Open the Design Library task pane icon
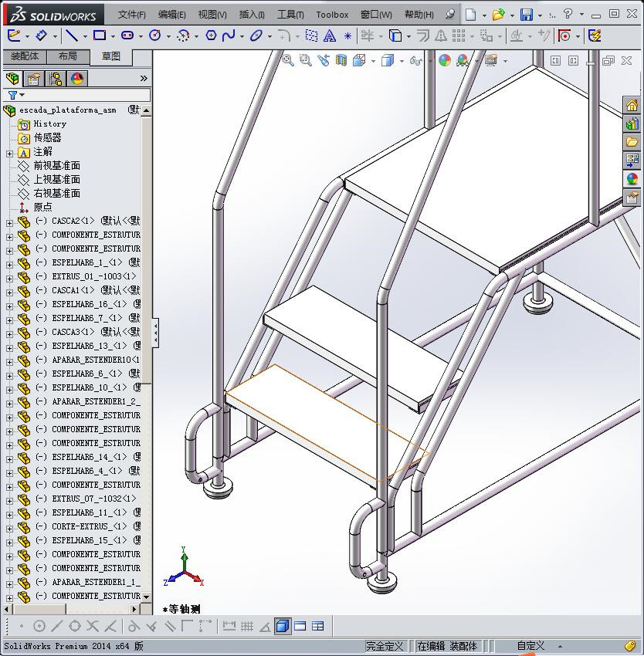 (x=632, y=123)
